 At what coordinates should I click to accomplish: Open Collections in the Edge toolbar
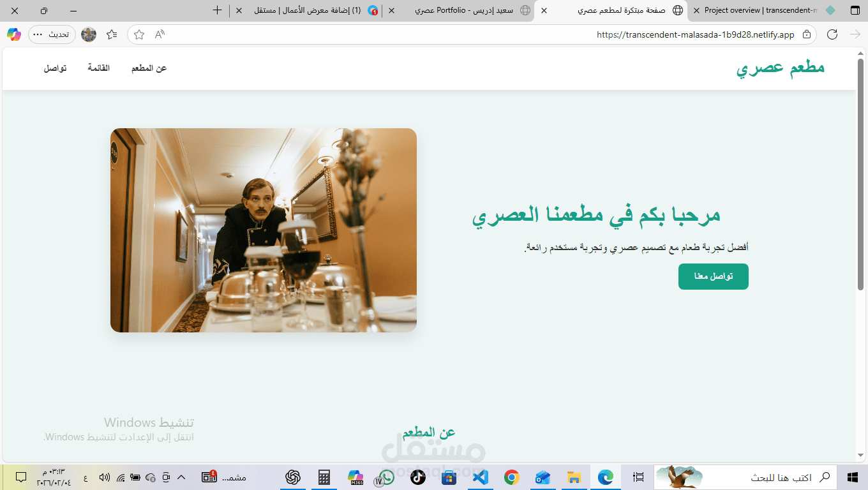tap(112, 34)
